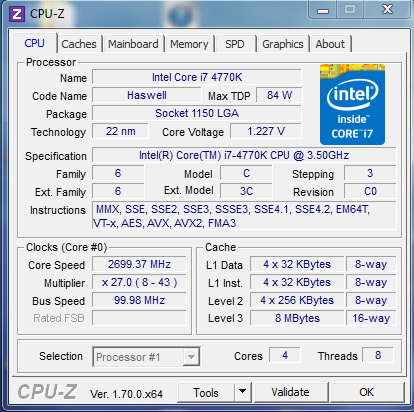This screenshot has width=414, height=412.
Task: Click the Validate button
Action: [x=290, y=392]
